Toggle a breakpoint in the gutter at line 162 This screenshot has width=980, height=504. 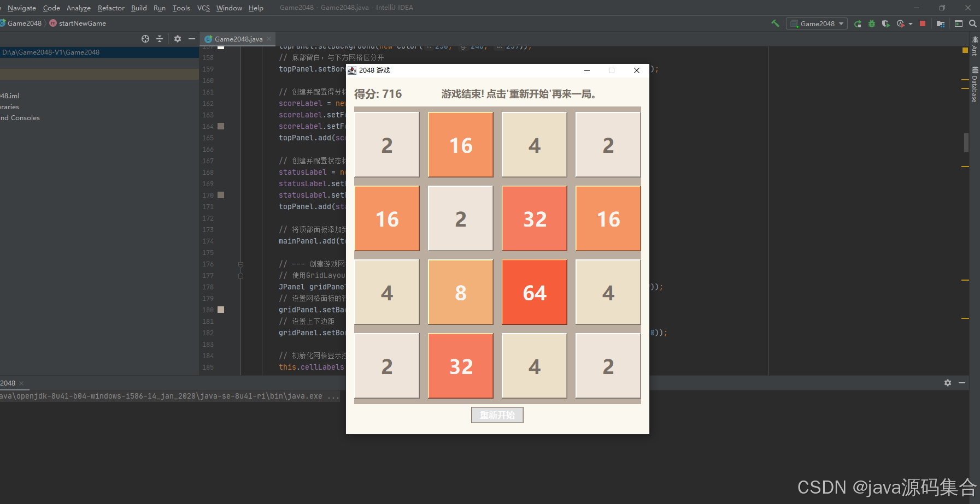point(220,103)
